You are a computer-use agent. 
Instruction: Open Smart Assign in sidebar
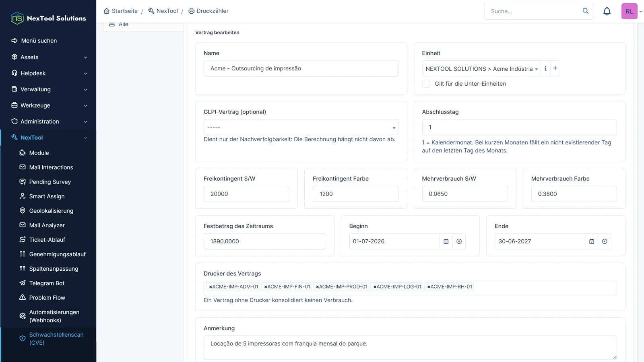(x=47, y=196)
